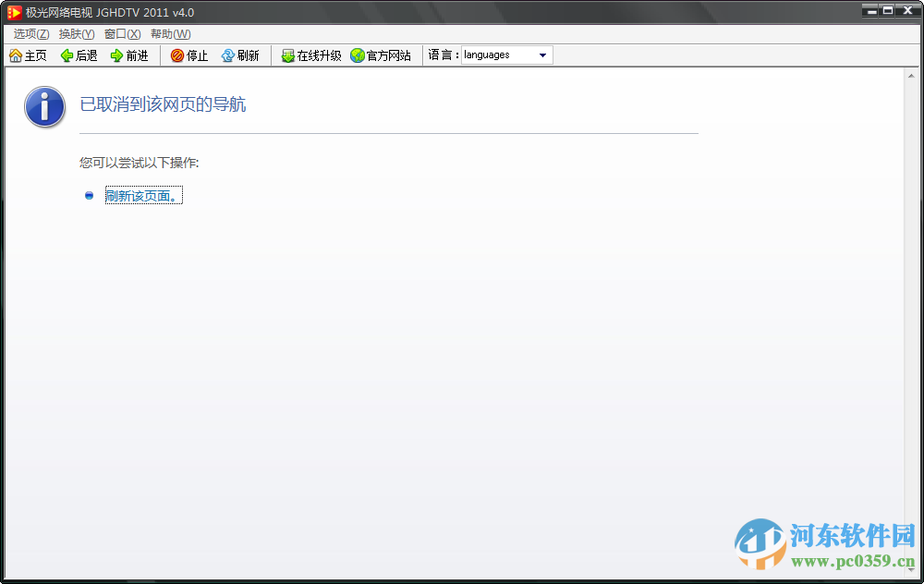Click the horizontal divider under the error heading
The width and height of the screenshot is (924, 584).
coord(388,132)
